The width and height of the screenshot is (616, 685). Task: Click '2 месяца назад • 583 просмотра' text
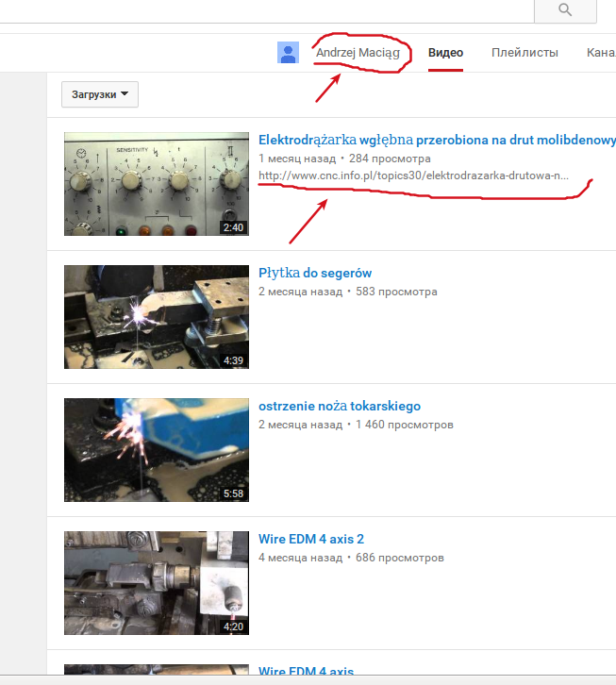[x=348, y=292]
